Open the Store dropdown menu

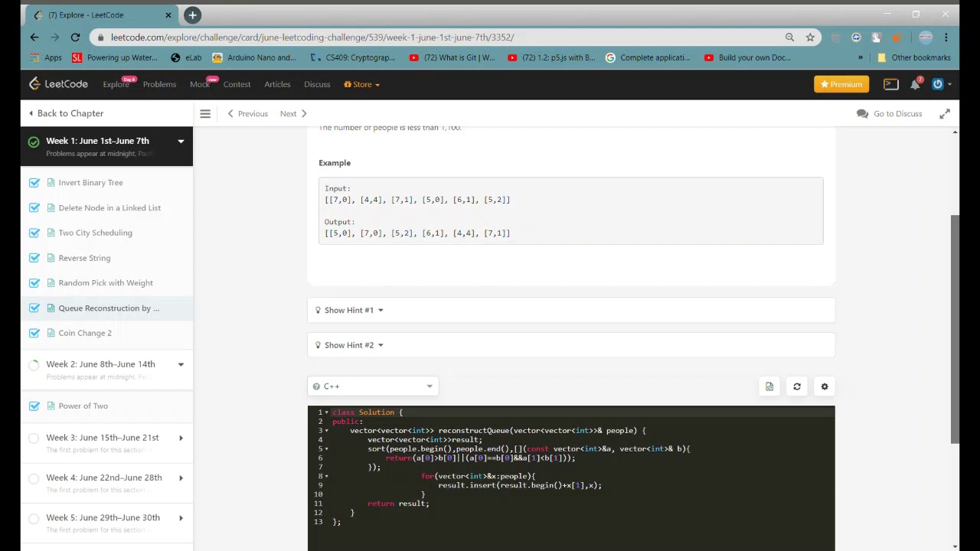(361, 84)
